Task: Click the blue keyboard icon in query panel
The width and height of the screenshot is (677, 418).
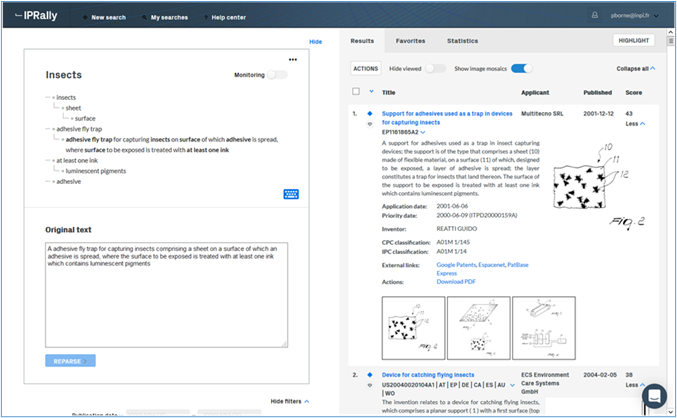Action: pos(291,195)
